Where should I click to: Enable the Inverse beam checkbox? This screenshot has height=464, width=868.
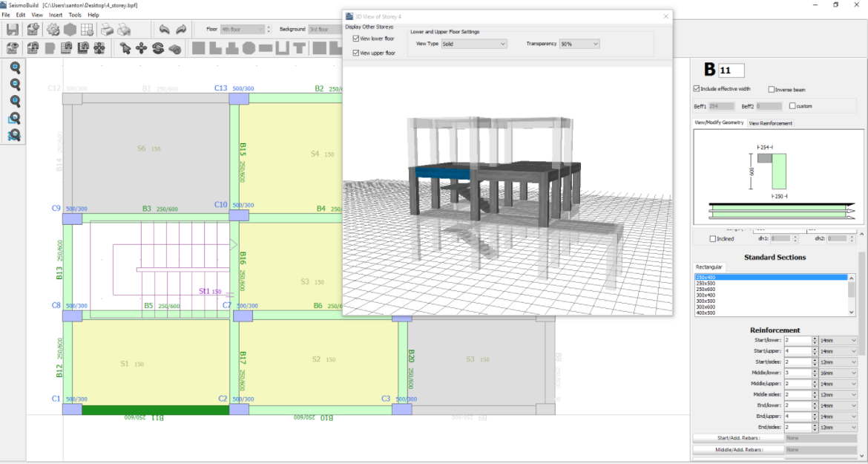pos(772,89)
